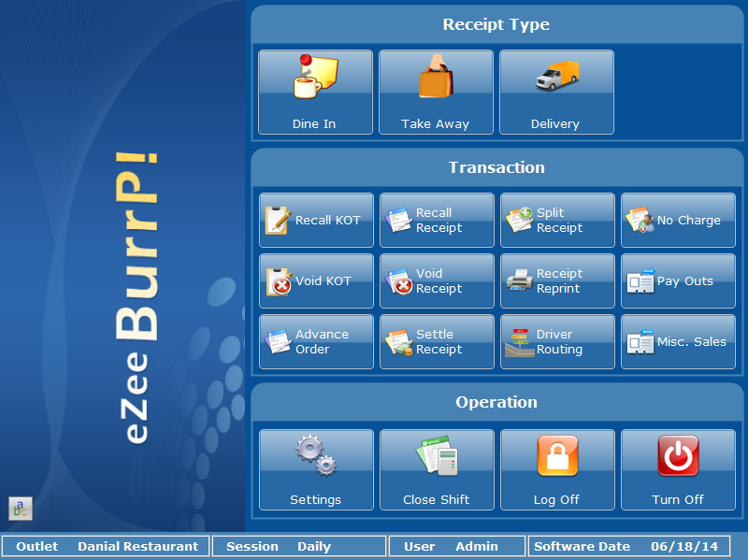Open Split Receipt function
748x560 pixels.
pyautogui.click(x=557, y=221)
